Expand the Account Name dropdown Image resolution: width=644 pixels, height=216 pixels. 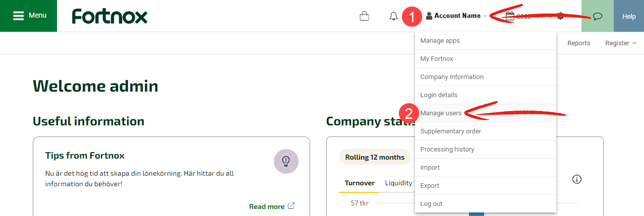click(x=456, y=16)
